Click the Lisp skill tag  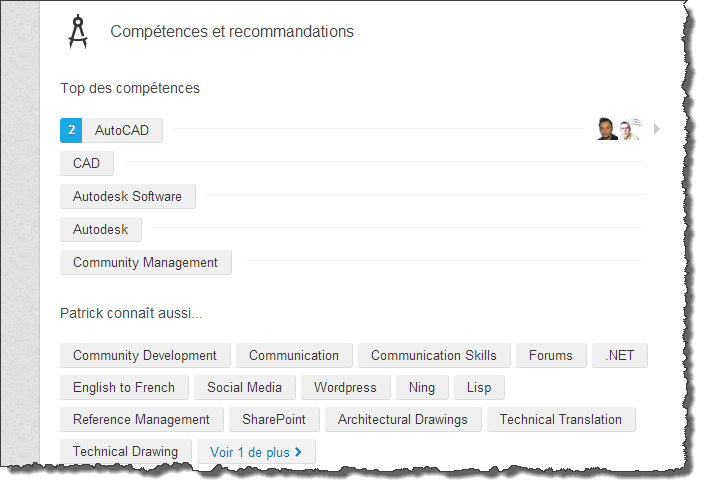point(479,388)
